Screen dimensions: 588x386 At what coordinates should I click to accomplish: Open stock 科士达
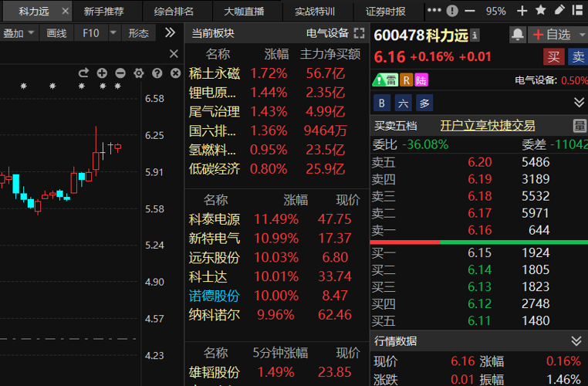click(x=208, y=277)
